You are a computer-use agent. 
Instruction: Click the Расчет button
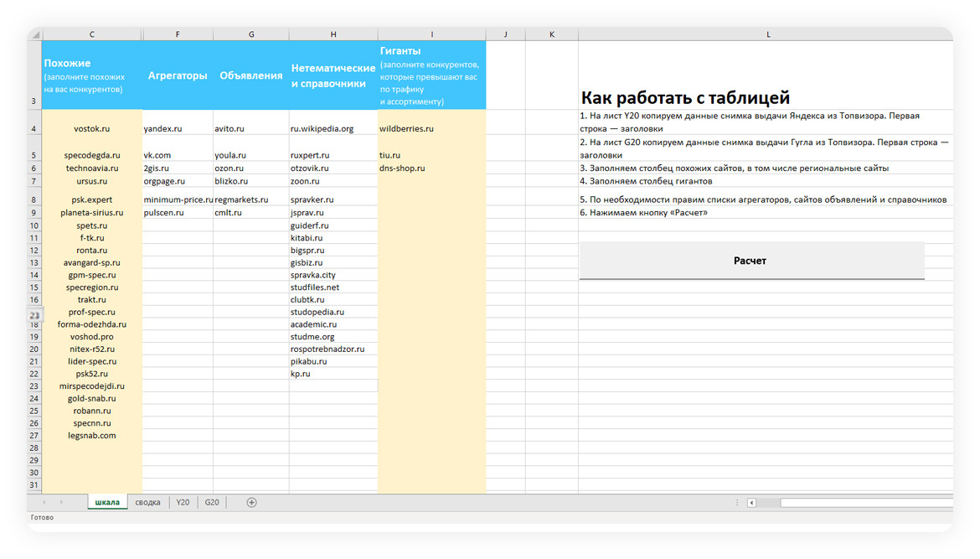pos(751,261)
